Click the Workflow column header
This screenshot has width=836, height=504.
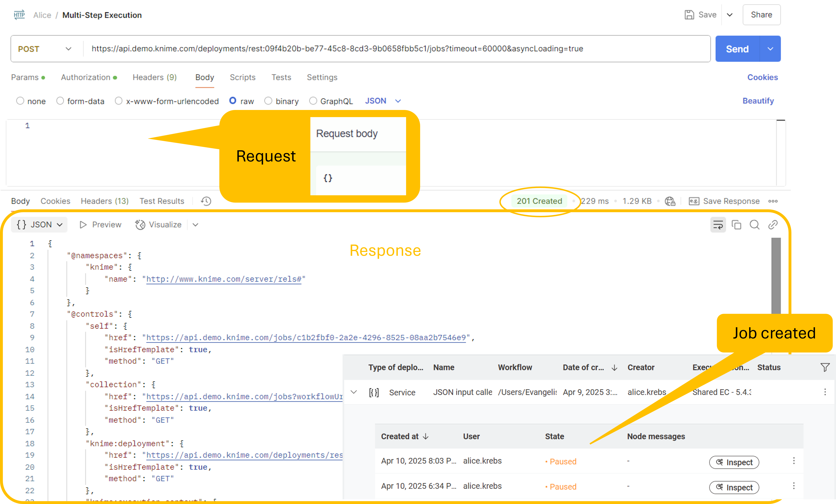coord(515,367)
